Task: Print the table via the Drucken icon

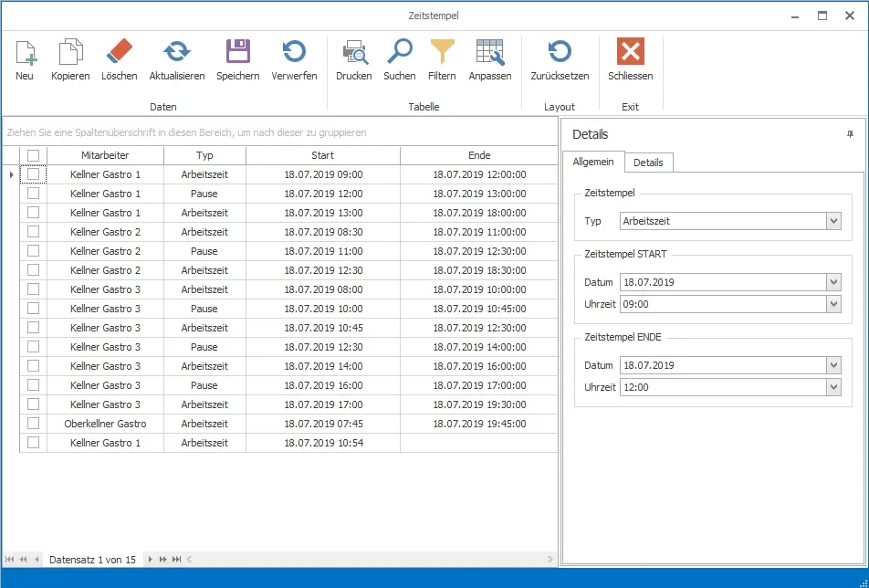Action: (x=353, y=54)
